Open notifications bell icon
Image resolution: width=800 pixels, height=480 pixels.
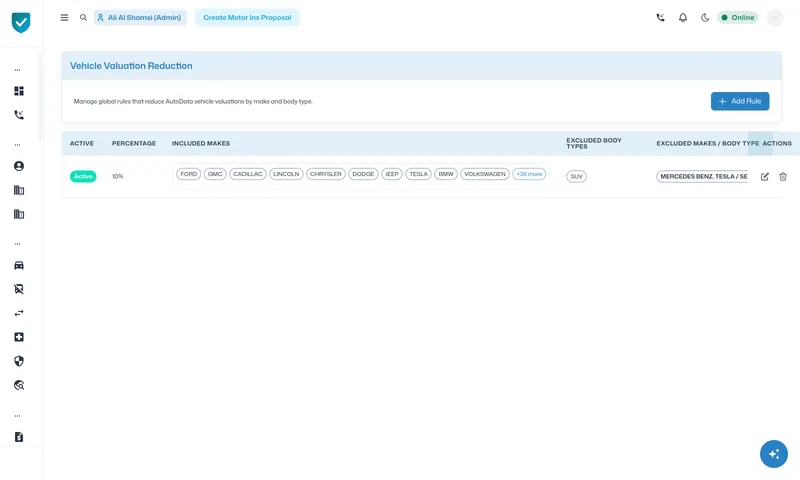tap(683, 17)
